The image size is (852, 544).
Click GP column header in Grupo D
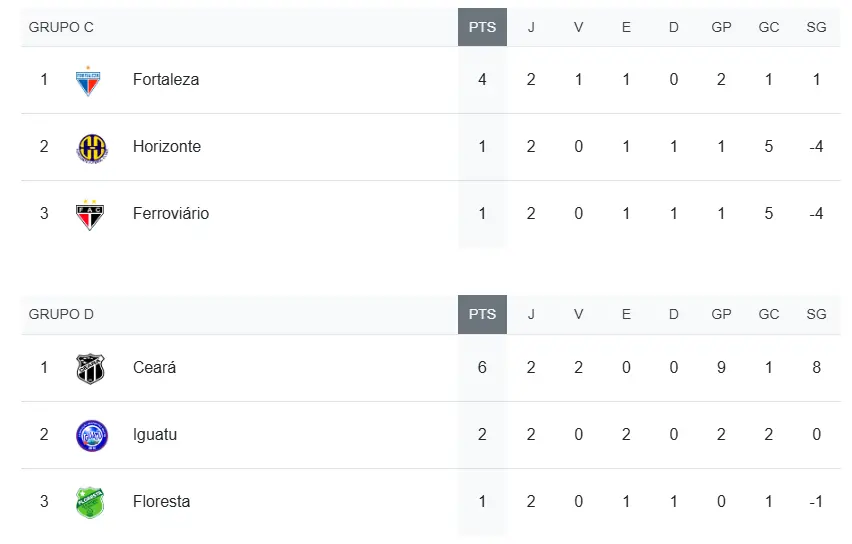click(x=721, y=314)
